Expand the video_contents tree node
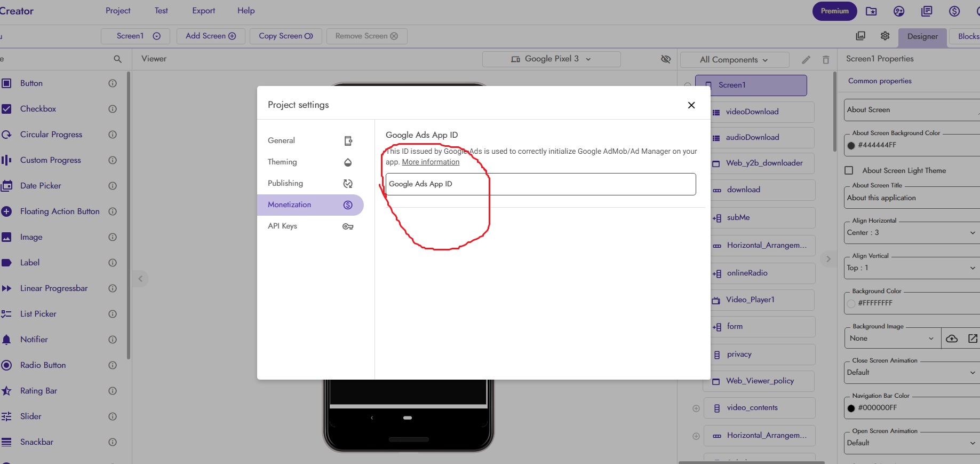The width and height of the screenshot is (980, 464). point(696,408)
